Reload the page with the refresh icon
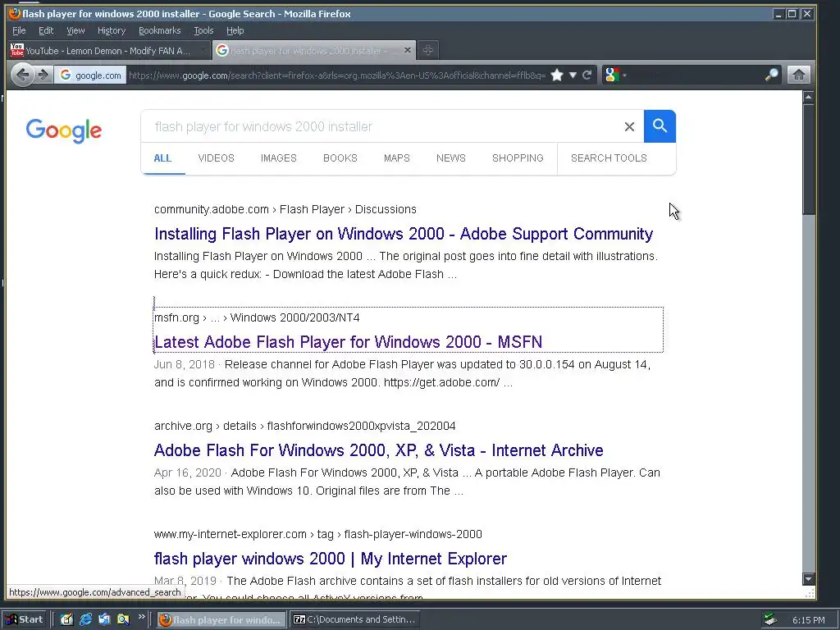 587,75
